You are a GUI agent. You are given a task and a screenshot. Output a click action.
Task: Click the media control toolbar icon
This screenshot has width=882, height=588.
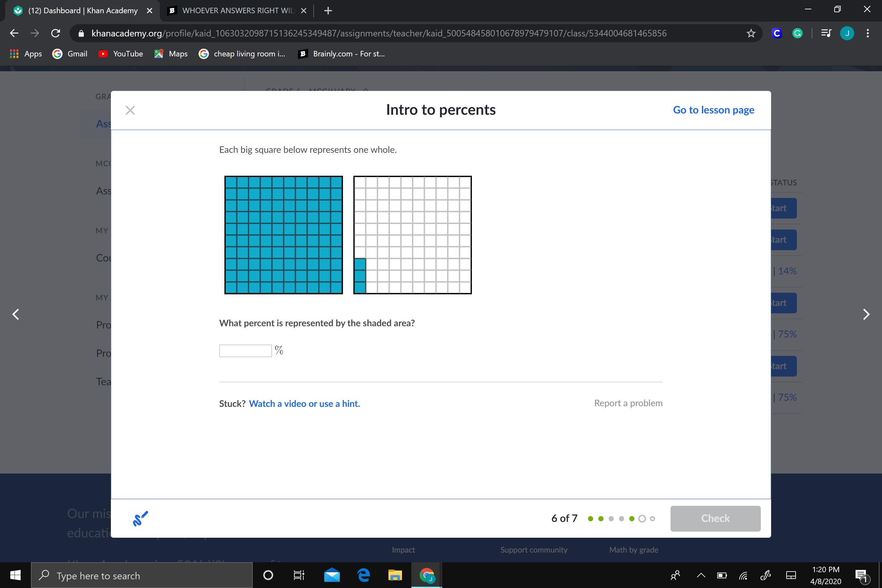[x=826, y=34]
